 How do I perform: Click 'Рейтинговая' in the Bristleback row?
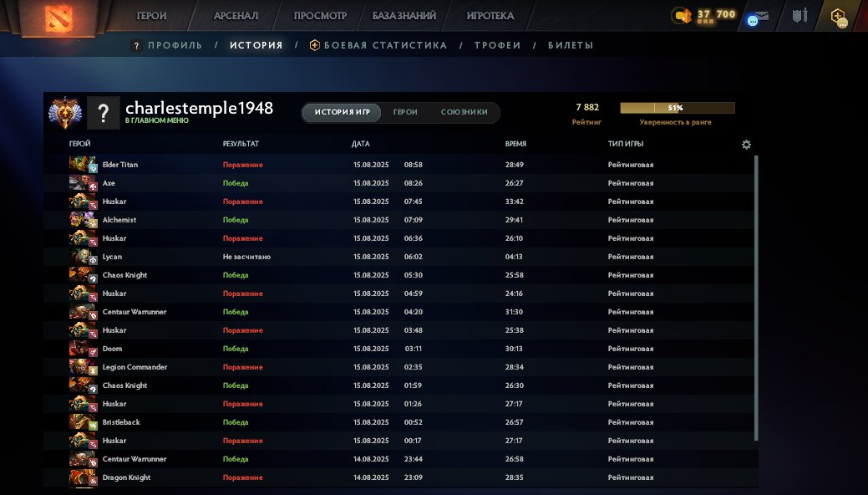click(631, 422)
